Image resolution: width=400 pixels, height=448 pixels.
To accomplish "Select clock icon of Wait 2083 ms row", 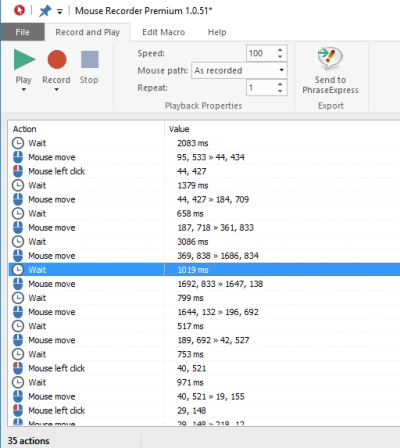I will (18, 143).
